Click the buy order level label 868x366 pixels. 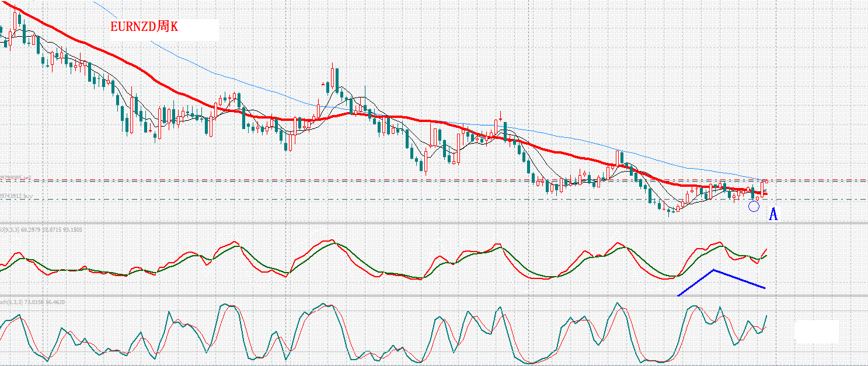point(16,196)
